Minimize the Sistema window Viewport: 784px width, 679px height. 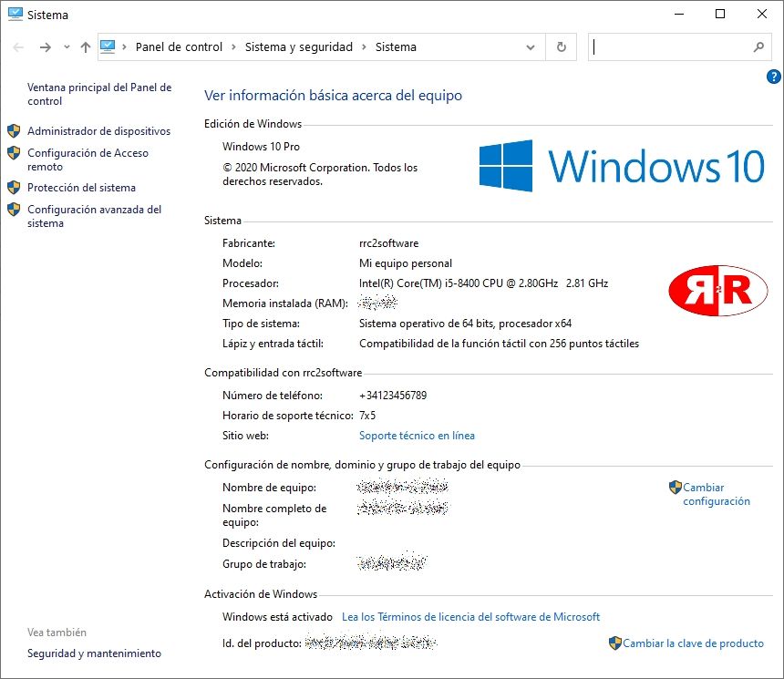(x=679, y=14)
